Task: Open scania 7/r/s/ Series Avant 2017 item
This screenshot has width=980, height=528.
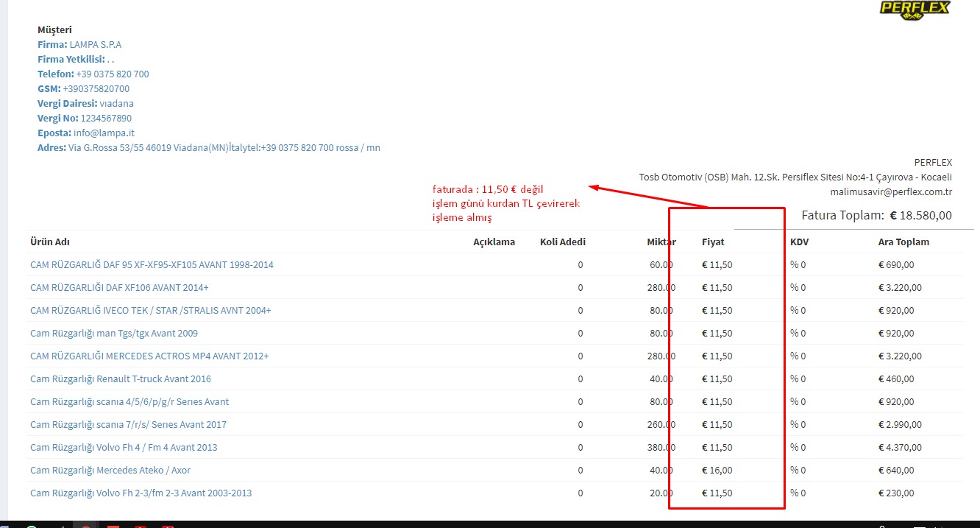Action: (x=128, y=424)
